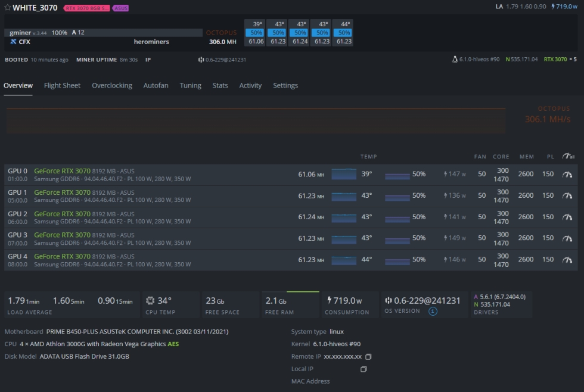
Task: Click the GPU 1 memory clock 2600
Action: (x=526, y=195)
